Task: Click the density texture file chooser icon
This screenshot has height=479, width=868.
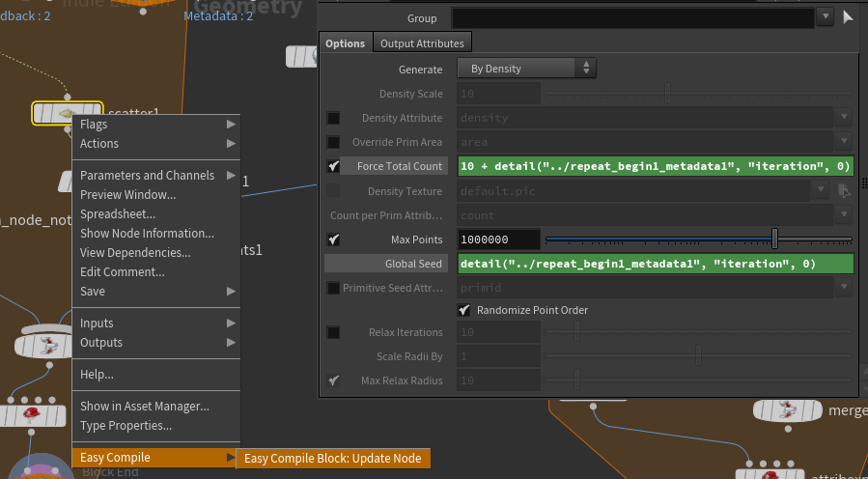Action: click(x=843, y=191)
